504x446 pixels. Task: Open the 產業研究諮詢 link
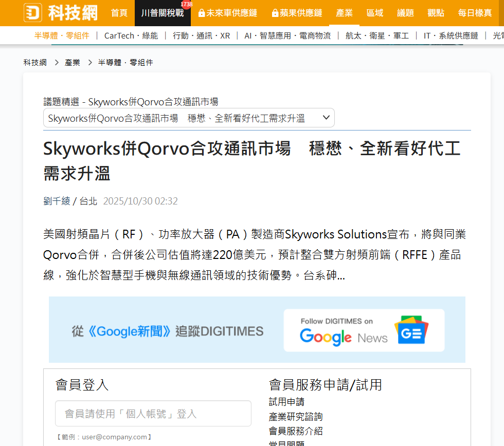point(295,417)
